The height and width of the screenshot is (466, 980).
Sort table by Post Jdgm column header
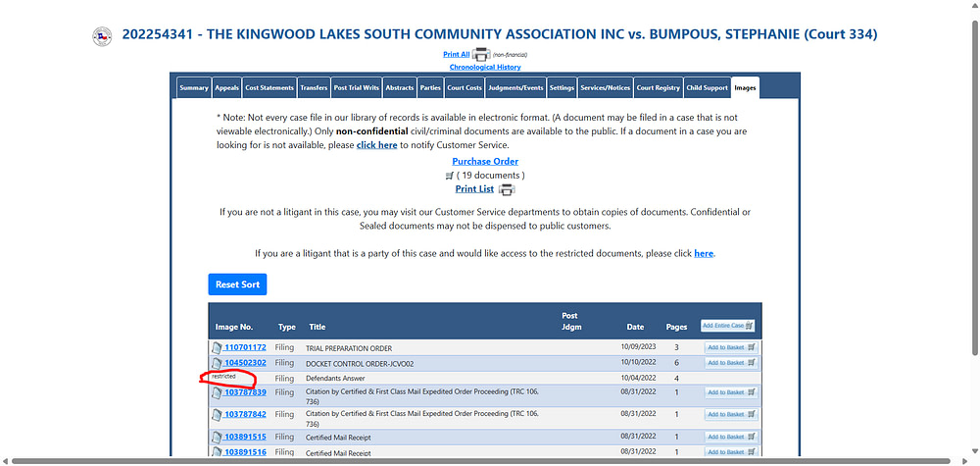[x=571, y=322]
